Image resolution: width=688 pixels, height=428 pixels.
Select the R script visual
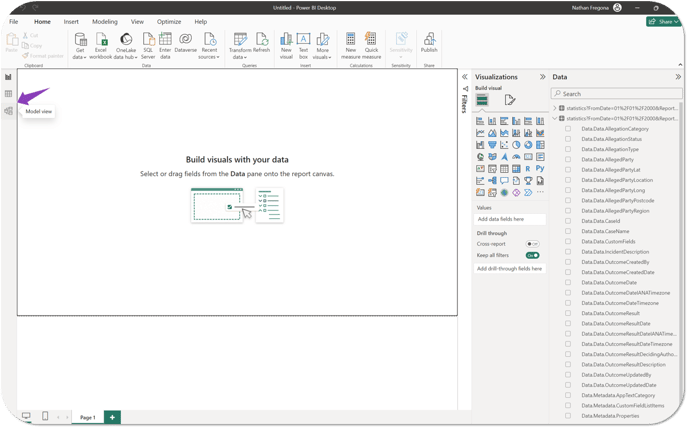tap(528, 169)
